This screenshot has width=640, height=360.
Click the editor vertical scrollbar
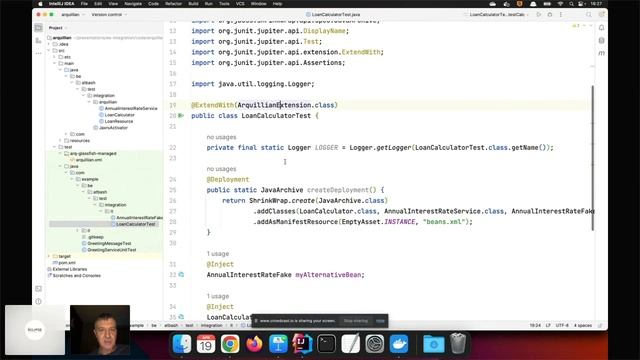[x=593, y=158]
